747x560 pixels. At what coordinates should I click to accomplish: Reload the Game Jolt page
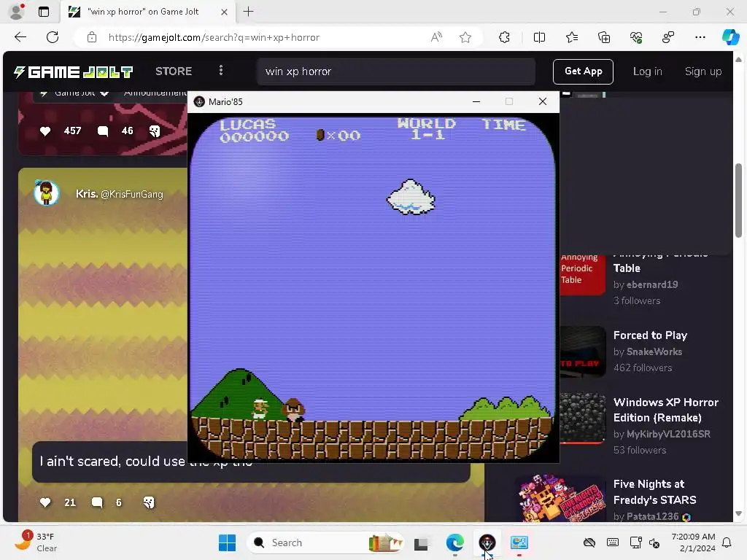coord(53,37)
